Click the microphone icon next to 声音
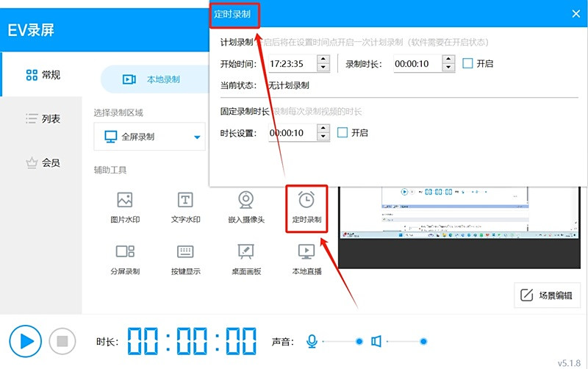This screenshot has width=588, height=369. pos(312,341)
